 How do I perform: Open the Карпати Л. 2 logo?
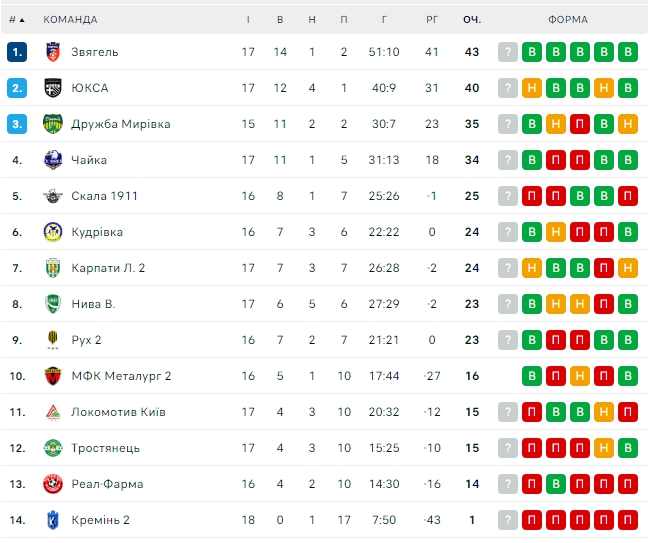[x=54, y=268]
